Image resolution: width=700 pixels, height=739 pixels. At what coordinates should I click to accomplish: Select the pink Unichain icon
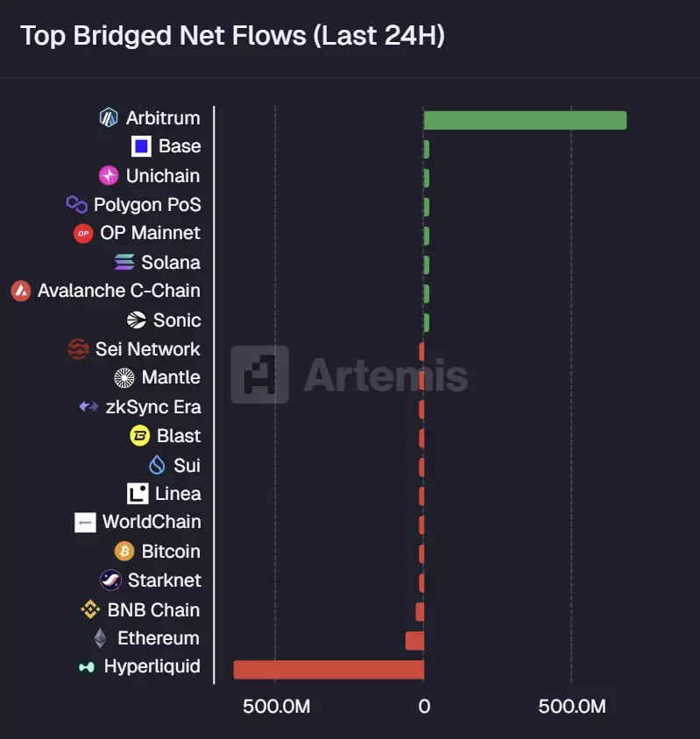(109, 175)
